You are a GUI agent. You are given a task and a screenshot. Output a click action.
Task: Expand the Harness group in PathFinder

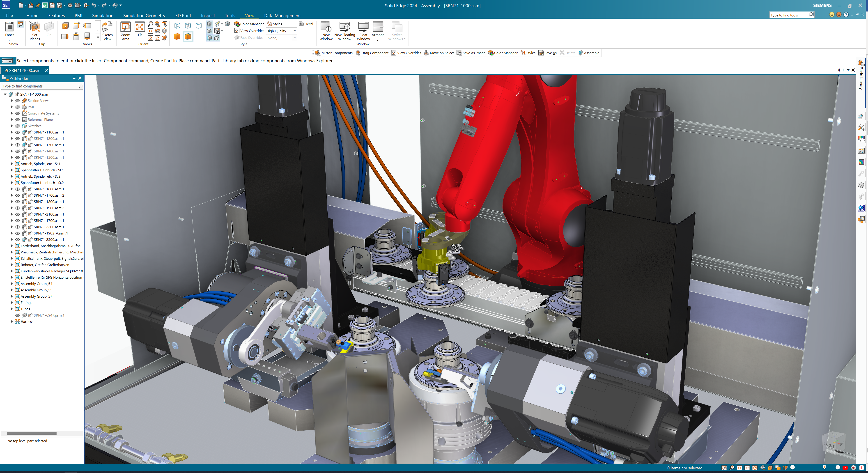(12, 322)
